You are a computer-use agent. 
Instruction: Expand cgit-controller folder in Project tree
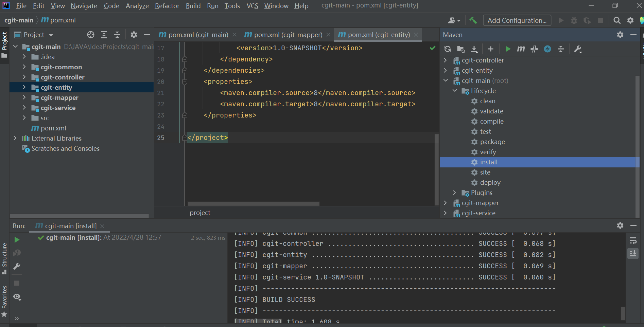coord(24,77)
